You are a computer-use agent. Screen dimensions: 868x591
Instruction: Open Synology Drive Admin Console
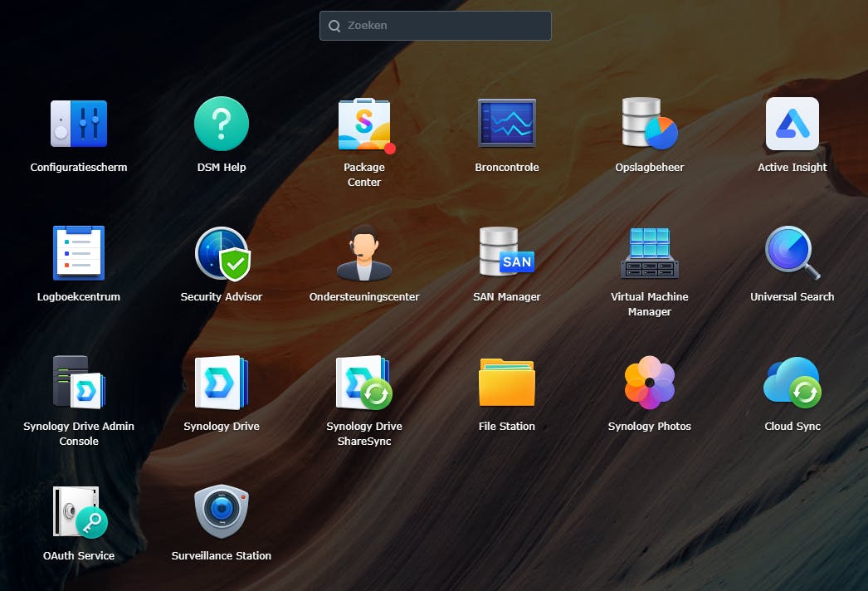[x=79, y=382]
